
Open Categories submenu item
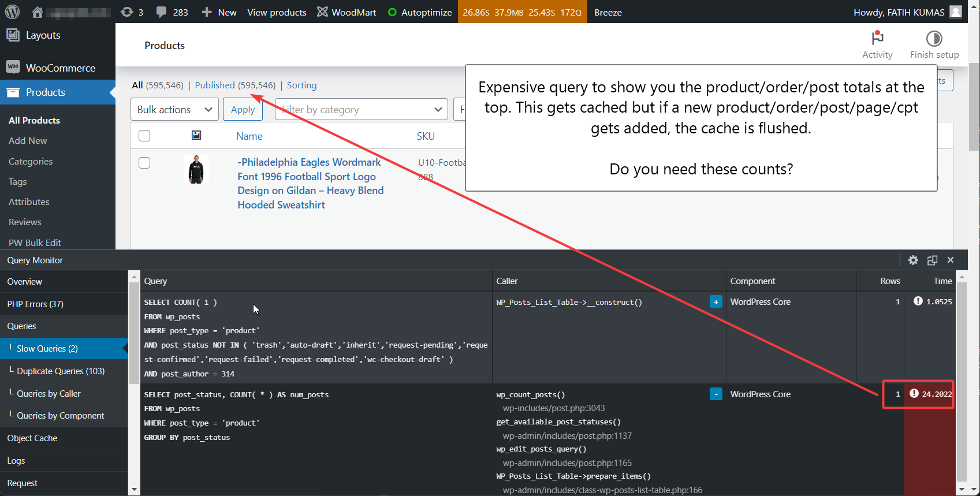pos(31,161)
